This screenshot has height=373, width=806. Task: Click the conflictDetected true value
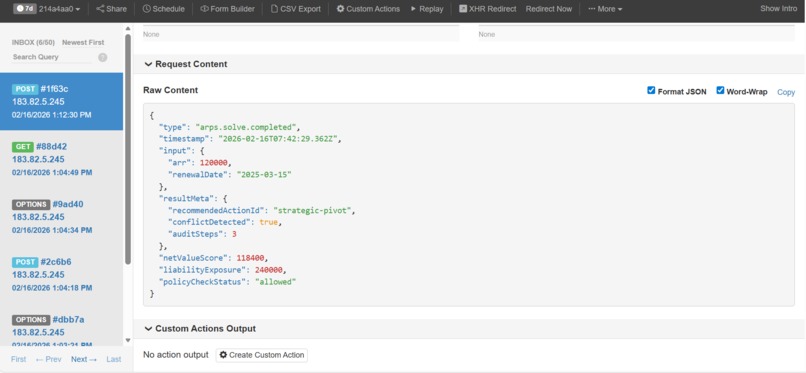pos(269,222)
